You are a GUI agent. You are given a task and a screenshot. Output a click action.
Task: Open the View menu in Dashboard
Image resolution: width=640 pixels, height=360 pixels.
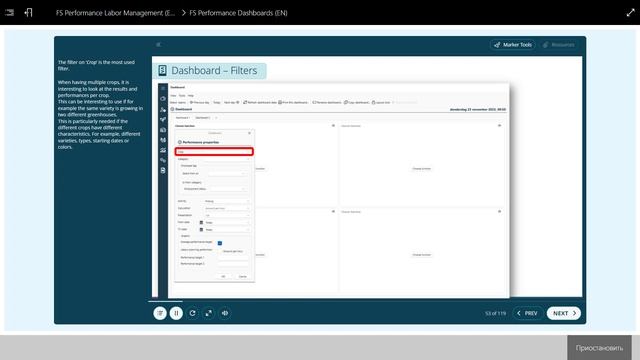173,96
